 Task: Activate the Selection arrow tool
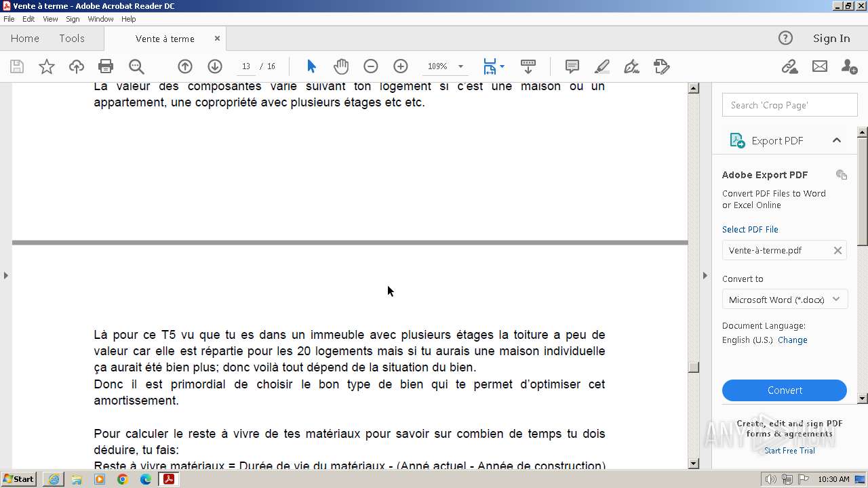pyautogui.click(x=311, y=66)
